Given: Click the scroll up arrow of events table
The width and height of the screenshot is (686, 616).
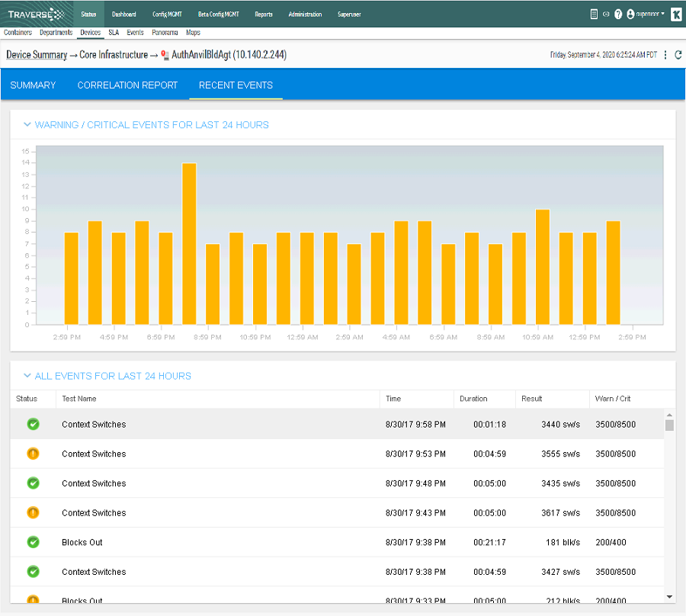Looking at the screenshot, I should coord(669,414).
